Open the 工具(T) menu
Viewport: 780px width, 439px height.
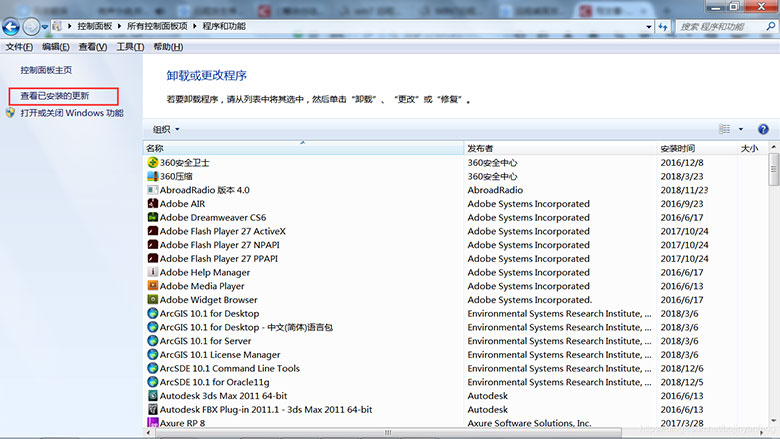(130, 47)
